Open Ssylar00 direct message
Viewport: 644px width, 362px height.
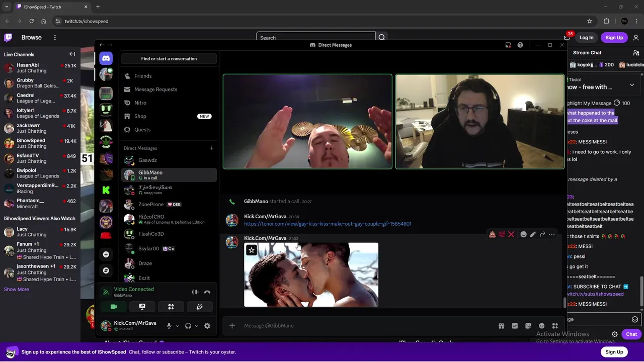[x=169, y=248]
